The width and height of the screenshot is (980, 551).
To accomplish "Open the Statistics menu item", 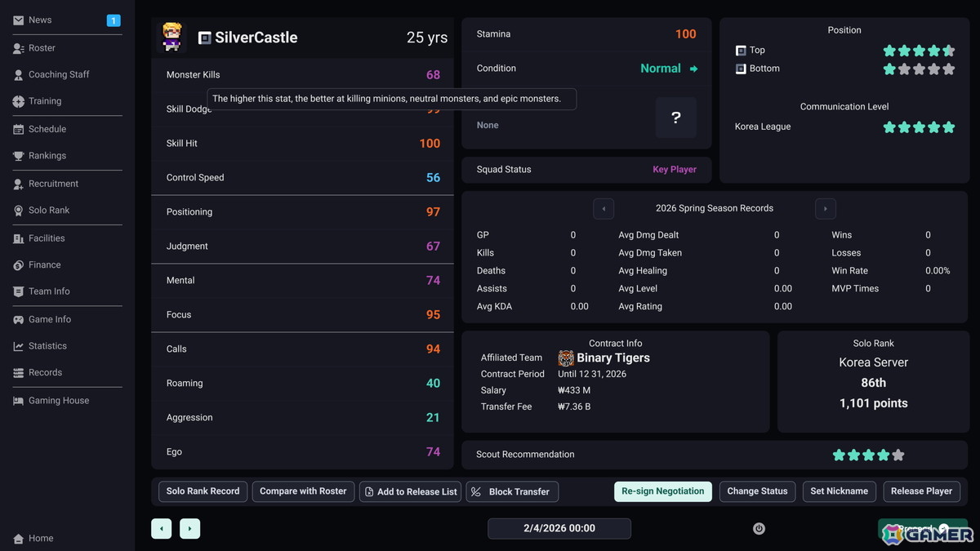I will (x=47, y=346).
